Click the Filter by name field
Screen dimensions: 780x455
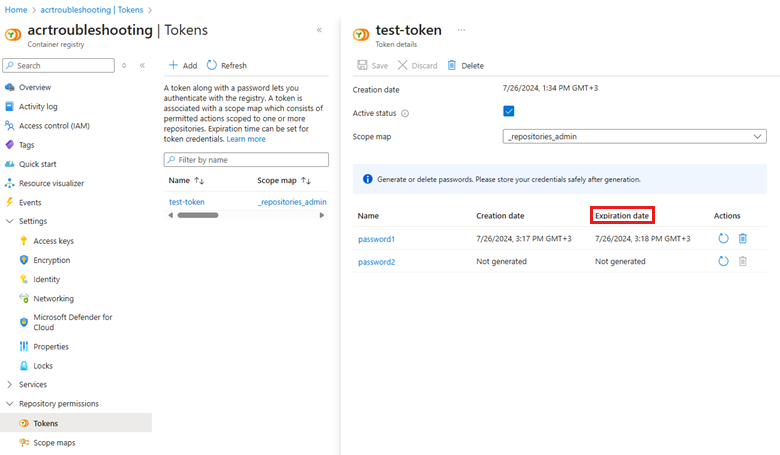[246, 159]
